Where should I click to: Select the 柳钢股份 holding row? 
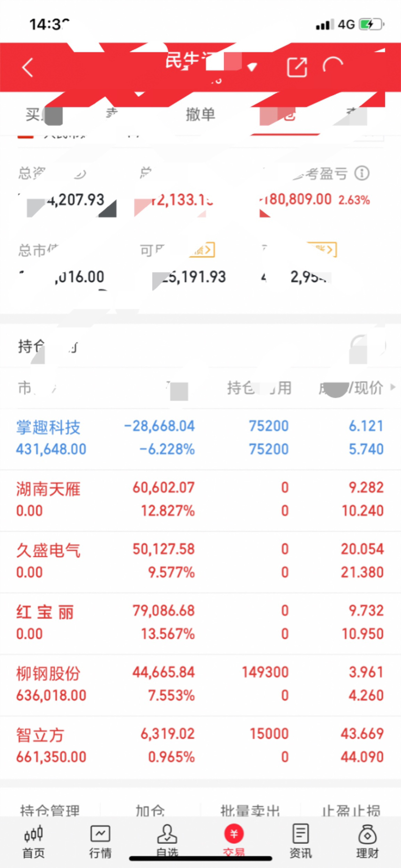(200, 684)
